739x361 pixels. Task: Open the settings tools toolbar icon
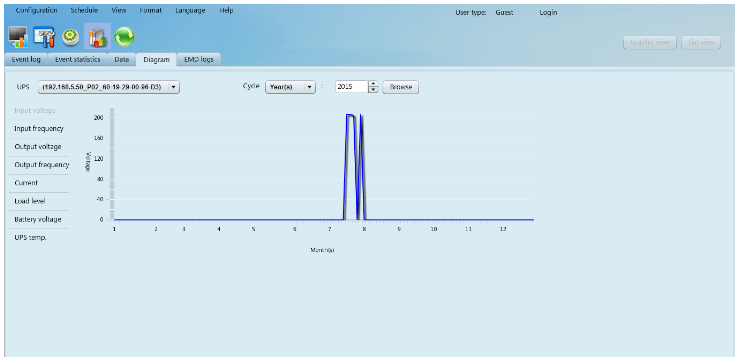click(44, 37)
